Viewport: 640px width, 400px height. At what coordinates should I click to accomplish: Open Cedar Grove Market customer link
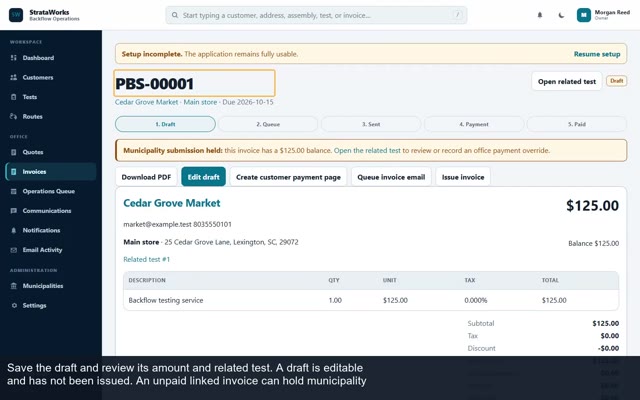tap(172, 203)
